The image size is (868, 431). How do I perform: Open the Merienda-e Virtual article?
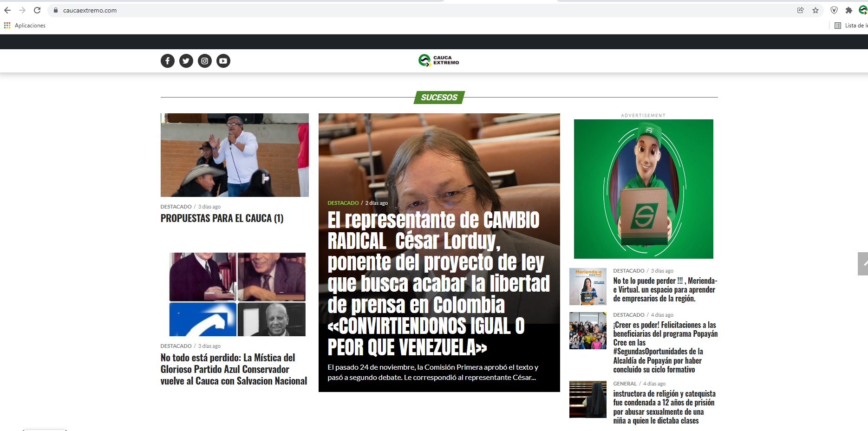coord(665,289)
